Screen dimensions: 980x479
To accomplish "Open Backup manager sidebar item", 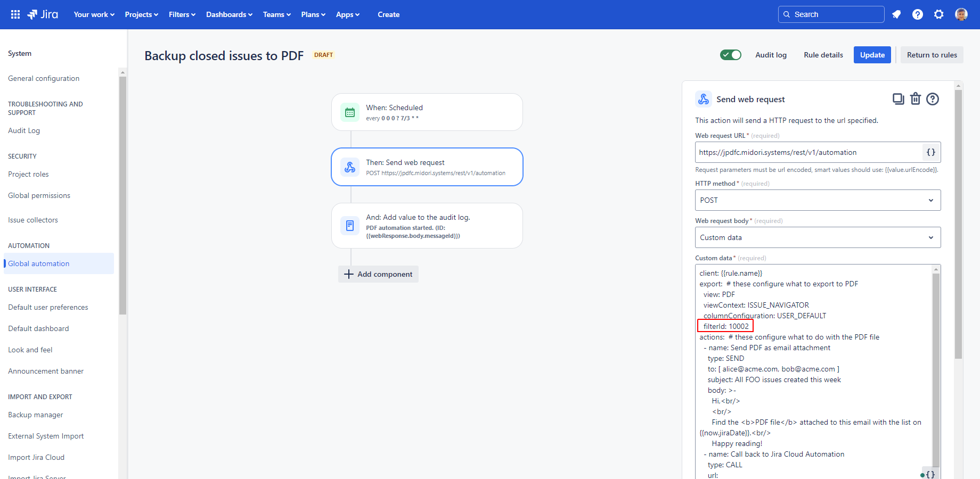I will (35, 415).
